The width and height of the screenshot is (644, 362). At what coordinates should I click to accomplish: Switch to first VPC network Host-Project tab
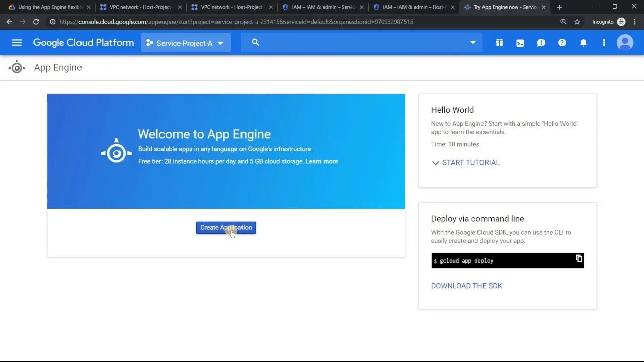click(140, 7)
